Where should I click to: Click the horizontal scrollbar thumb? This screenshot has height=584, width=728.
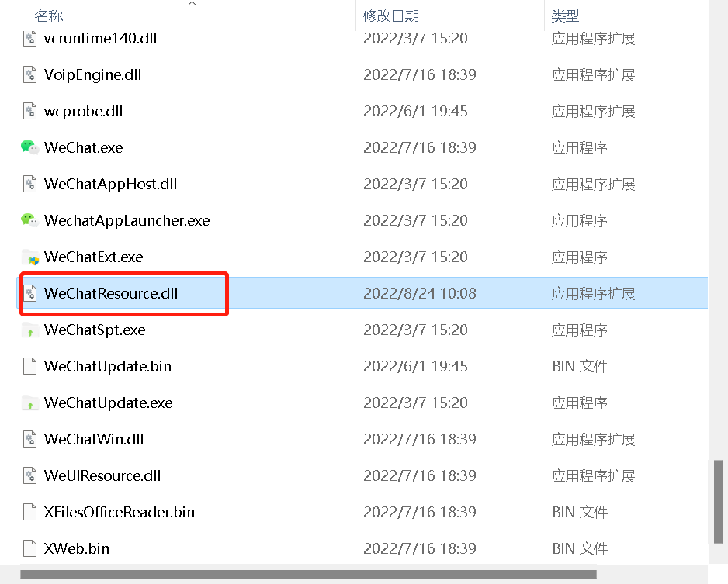point(308,574)
